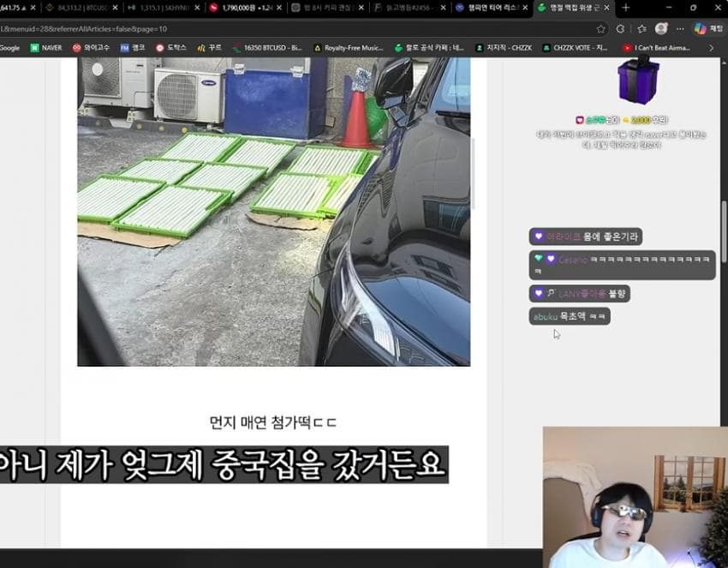
Task: Open the browser settings and more menu
Action: pyautogui.click(x=680, y=29)
